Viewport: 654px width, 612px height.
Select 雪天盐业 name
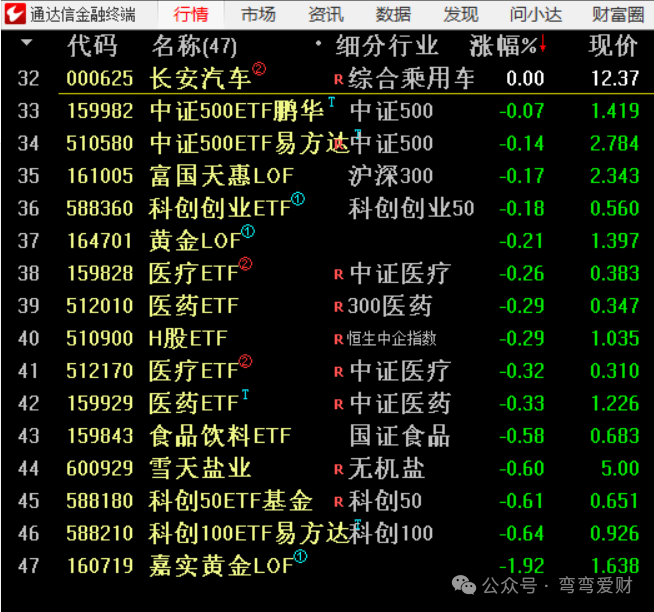pos(200,468)
